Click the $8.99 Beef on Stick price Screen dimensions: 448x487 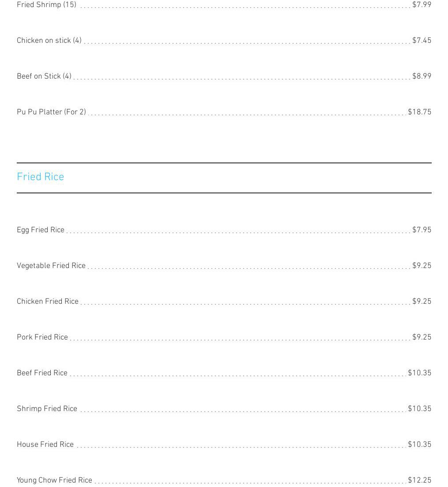422,76
